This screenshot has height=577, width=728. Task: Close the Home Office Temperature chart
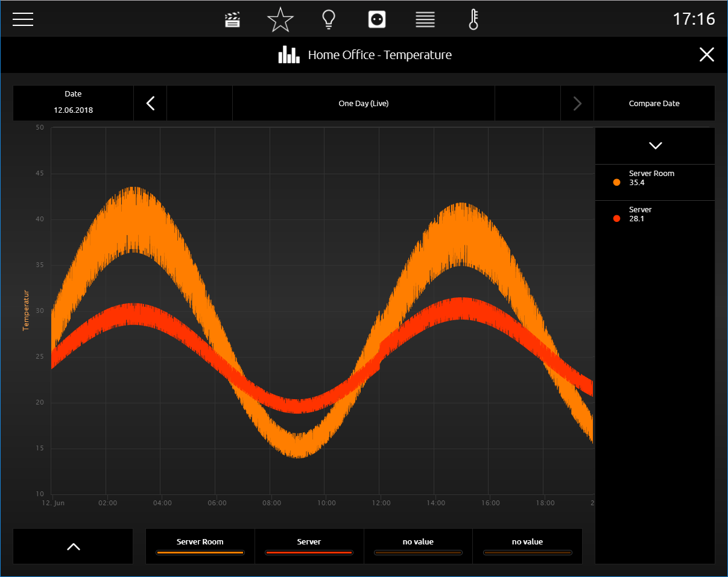tap(707, 55)
